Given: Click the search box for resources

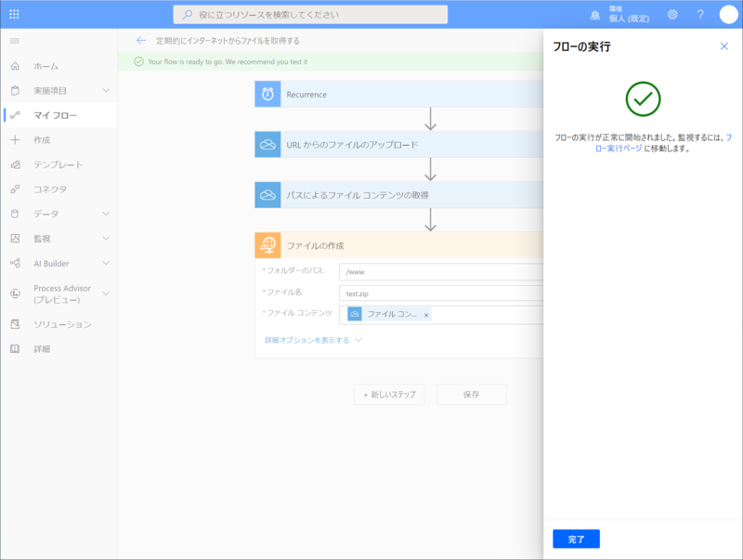Looking at the screenshot, I should click(310, 15).
